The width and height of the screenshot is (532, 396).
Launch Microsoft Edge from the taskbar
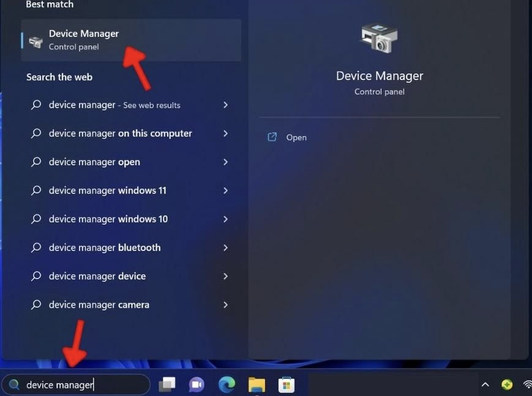pyautogui.click(x=227, y=384)
